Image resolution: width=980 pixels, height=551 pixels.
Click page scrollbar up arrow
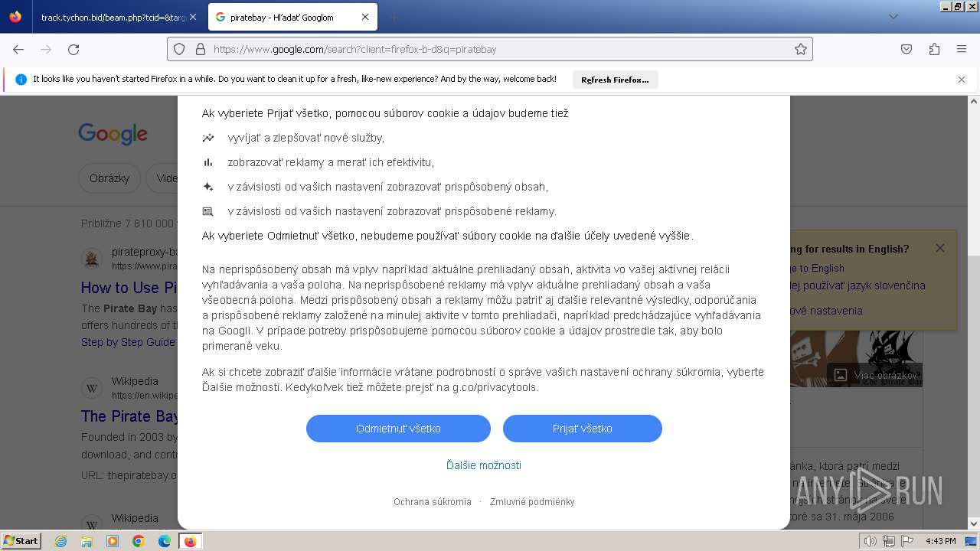[974, 101]
